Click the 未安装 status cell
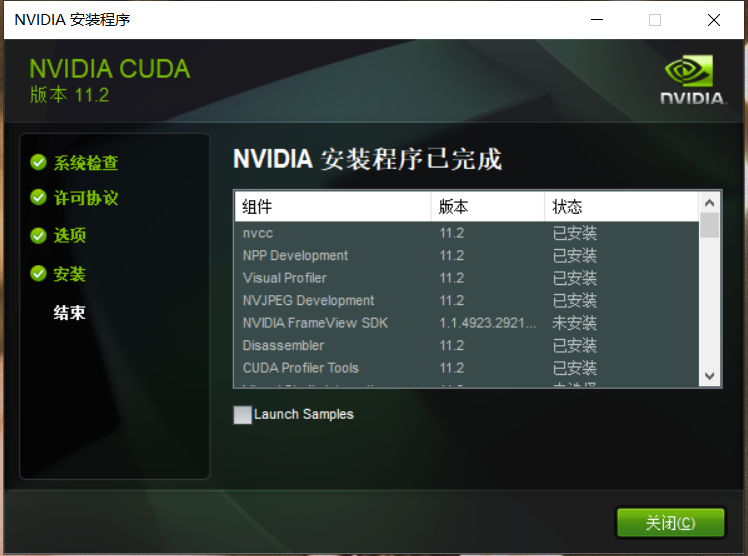 [x=574, y=323]
